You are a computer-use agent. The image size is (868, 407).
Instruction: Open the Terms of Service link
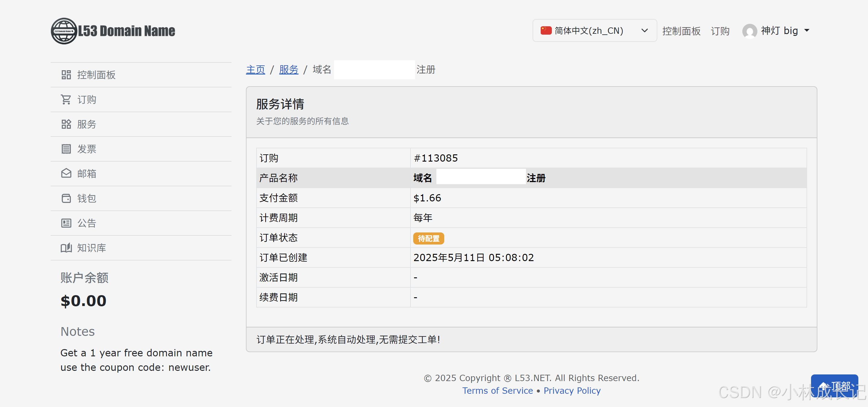click(x=497, y=390)
